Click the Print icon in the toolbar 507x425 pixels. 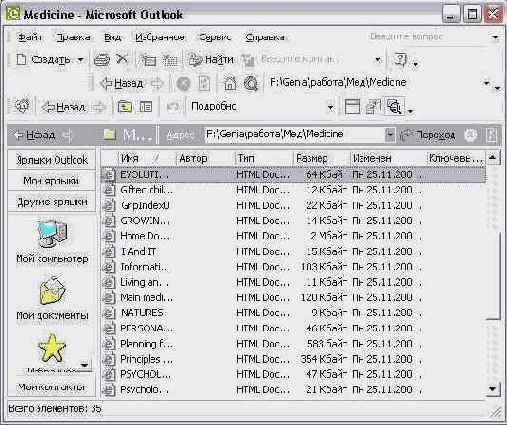pyautogui.click(x=102, y=60)
